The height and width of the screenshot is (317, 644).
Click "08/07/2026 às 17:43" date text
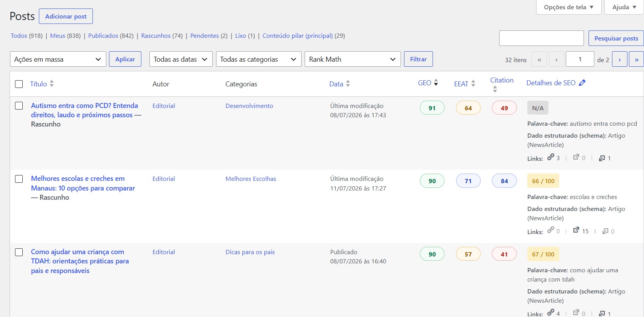(358, 115)
